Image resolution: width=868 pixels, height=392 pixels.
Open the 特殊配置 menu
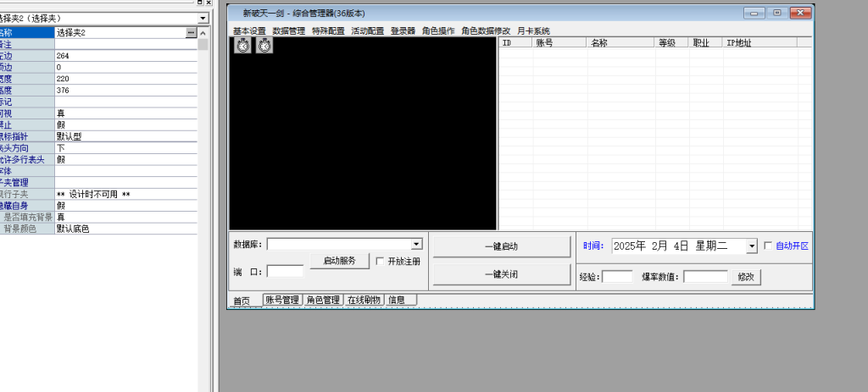click(x=328, y=31)
